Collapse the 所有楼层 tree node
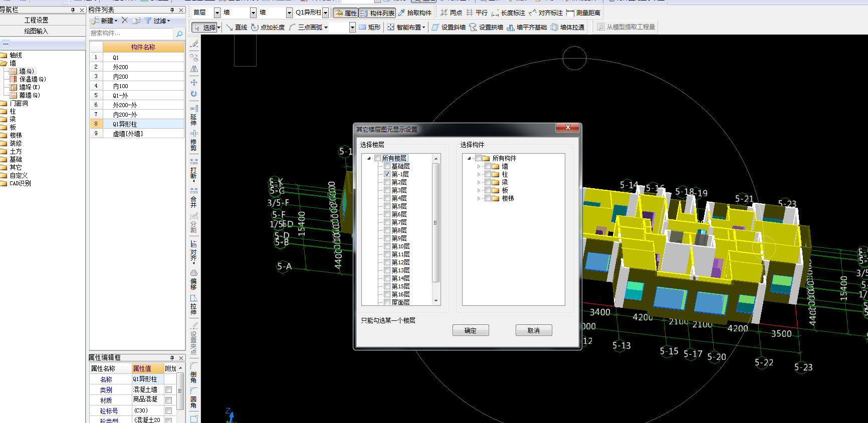 coord(369,158)
